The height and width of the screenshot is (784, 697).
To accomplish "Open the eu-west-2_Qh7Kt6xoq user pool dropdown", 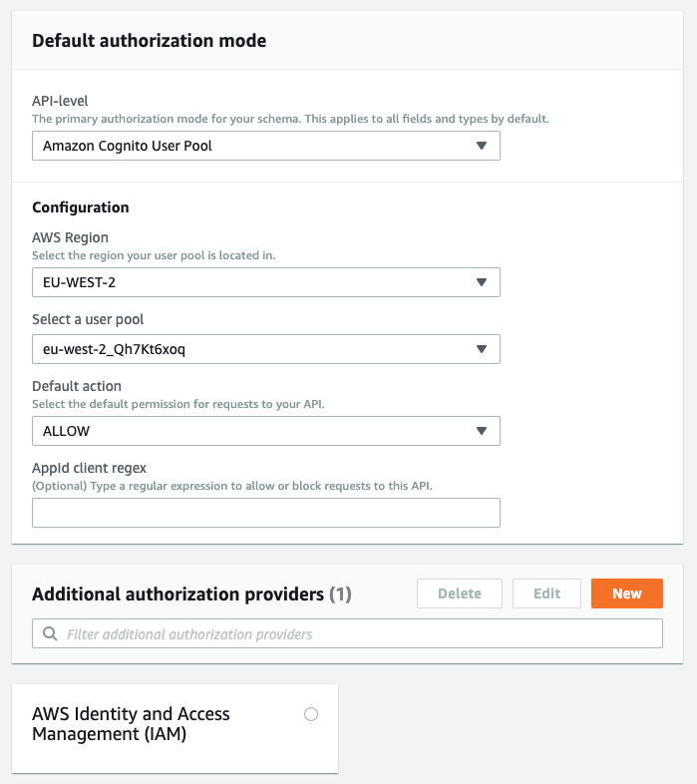I will coord(266,349).
